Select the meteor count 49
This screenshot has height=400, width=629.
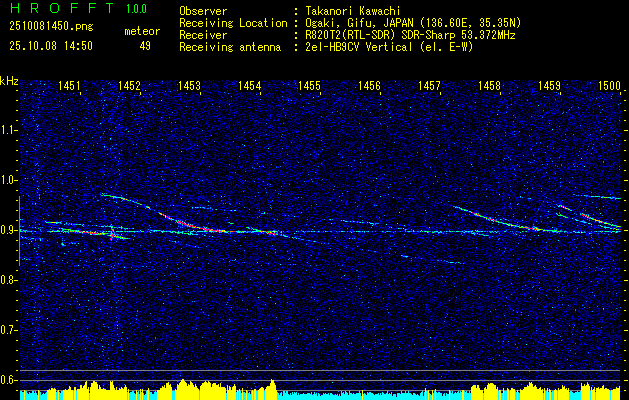[145, 46]
